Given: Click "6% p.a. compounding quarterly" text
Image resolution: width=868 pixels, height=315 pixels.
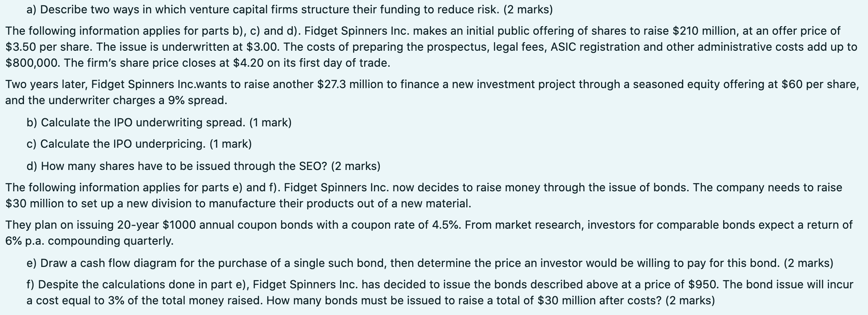Looking at the screenshot, I should pyautogui.click(x=90, y=241).
